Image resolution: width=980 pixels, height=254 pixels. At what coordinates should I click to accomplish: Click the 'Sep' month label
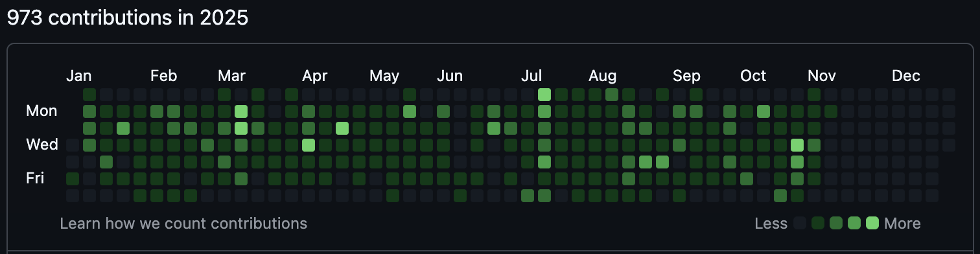coord(686,76)
